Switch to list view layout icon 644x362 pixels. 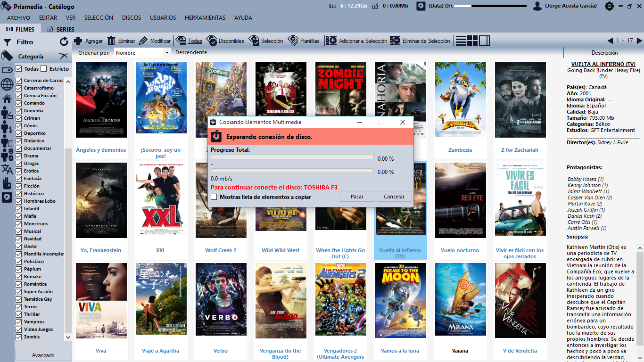tap(461, 41)
